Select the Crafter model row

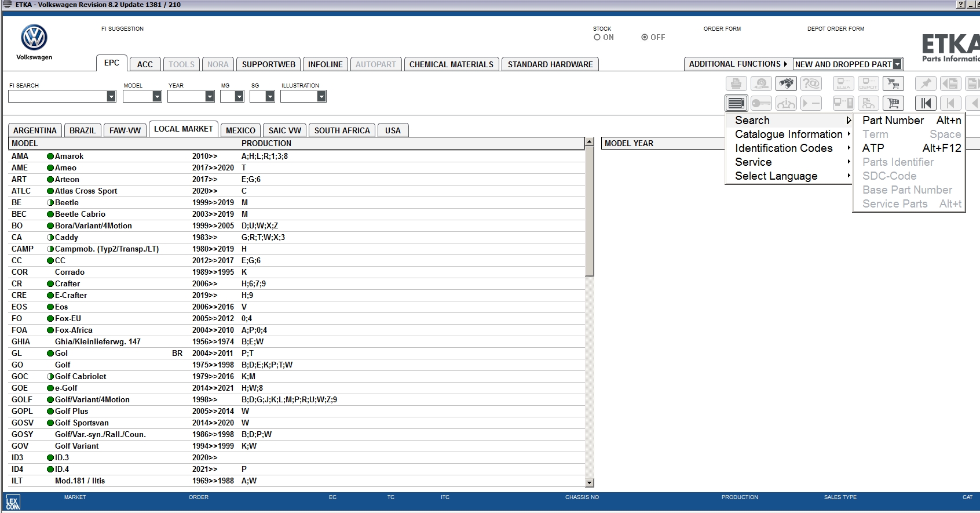click(x=297, y=283)
